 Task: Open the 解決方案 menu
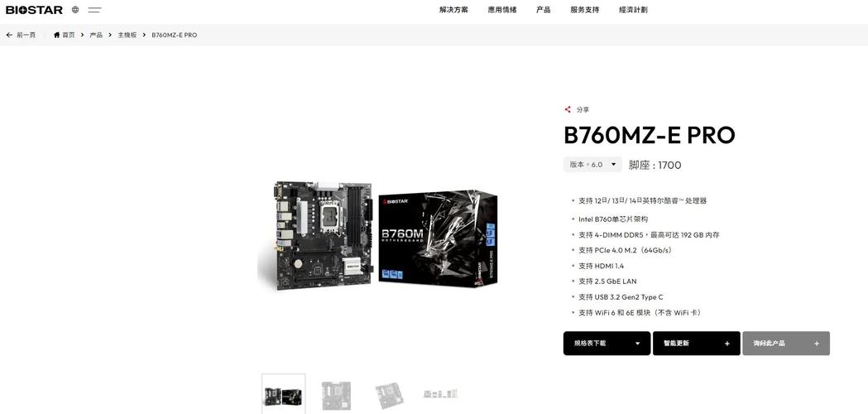453,10
